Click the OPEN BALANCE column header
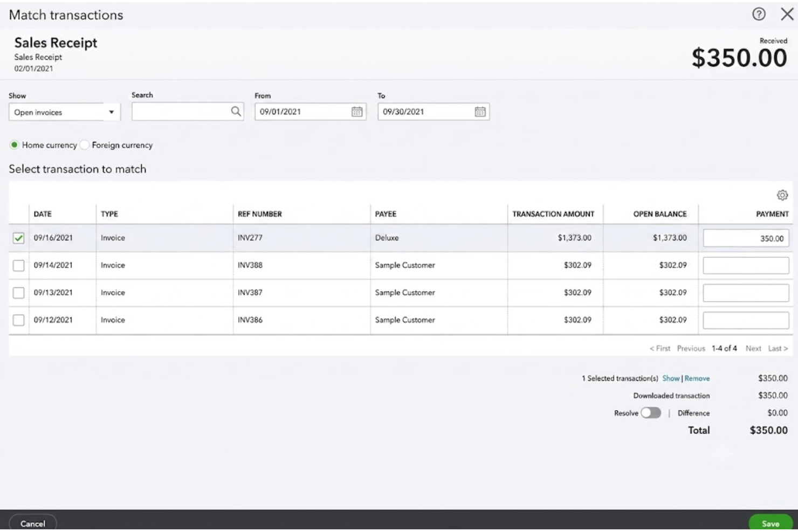798x532 pixels. tap(660, 214)
